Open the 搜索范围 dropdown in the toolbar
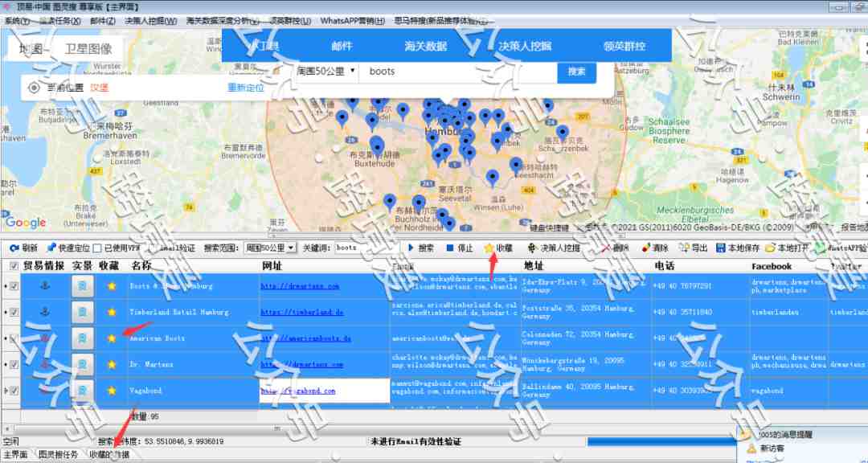The height and width of the screenshot is (463, 868). (x=270, y=248)
